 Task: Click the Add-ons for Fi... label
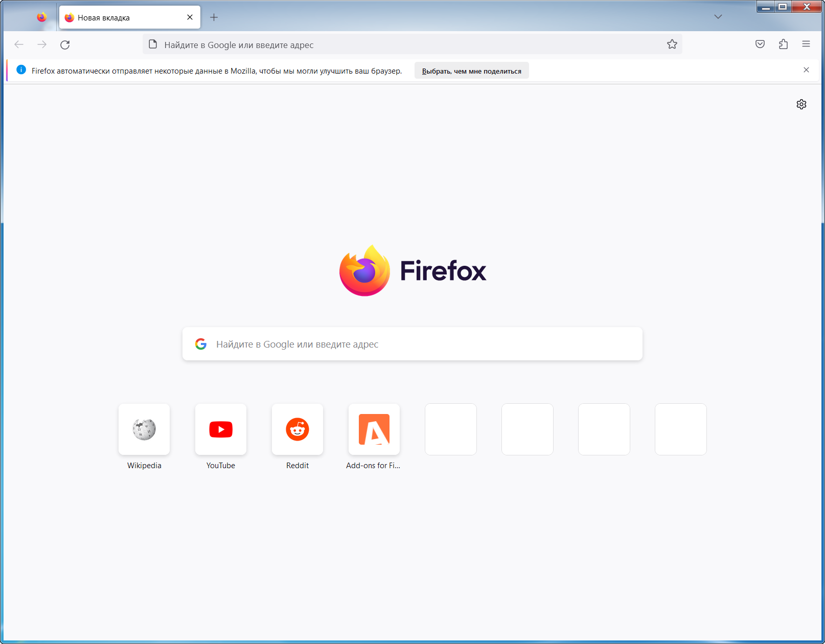click(373, 466)
